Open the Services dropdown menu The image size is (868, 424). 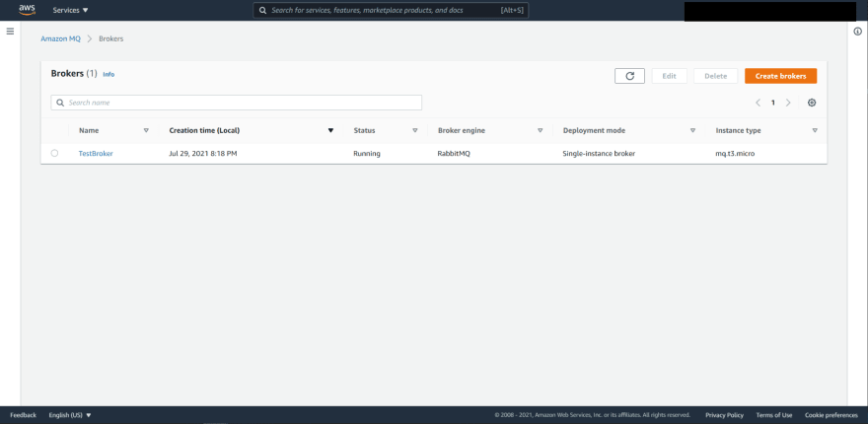(x=70, y=10)
